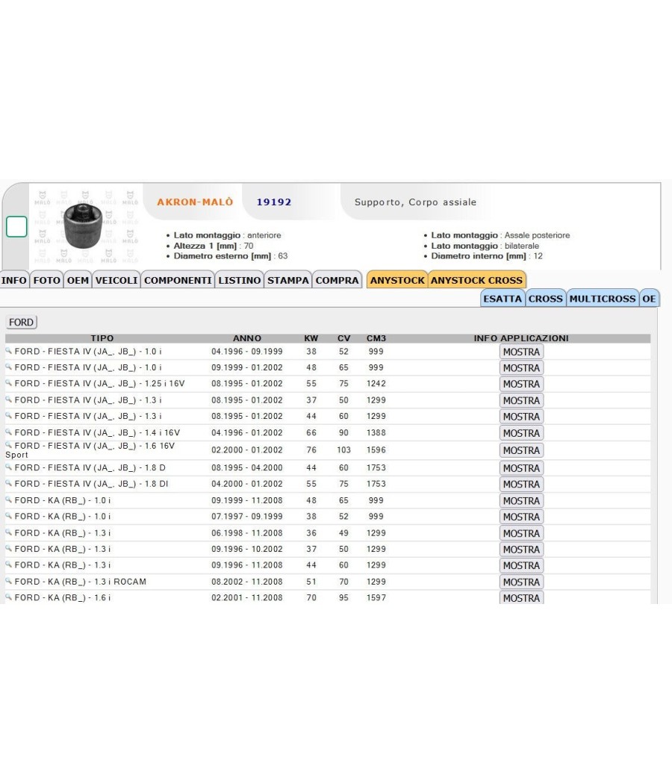Click the ANNO column header
Image resolution: width=672 pixels, height=784 pixels.
[x=247, y=338]
